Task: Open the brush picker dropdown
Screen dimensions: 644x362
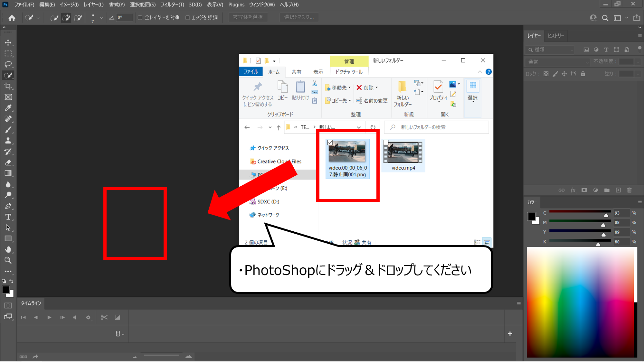Action: 101,18
